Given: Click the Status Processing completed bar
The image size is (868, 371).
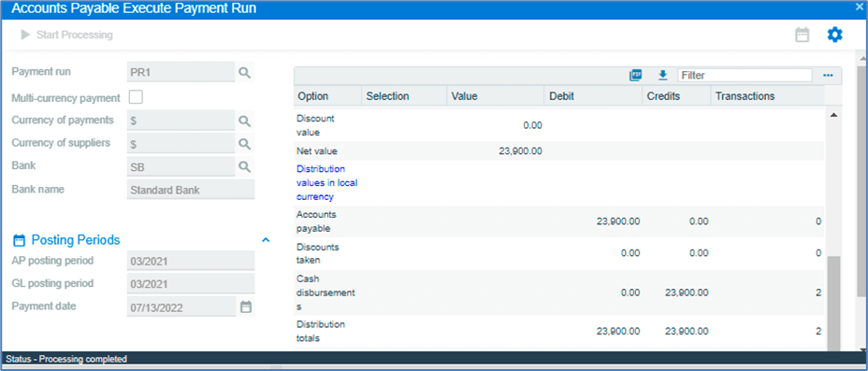Looking at the screenshot, I should point(434,359).
